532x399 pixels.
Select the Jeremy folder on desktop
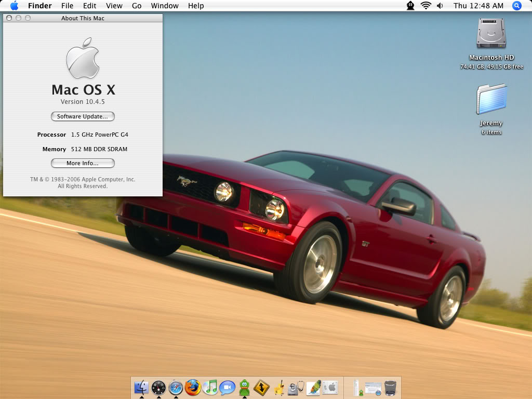491,99
